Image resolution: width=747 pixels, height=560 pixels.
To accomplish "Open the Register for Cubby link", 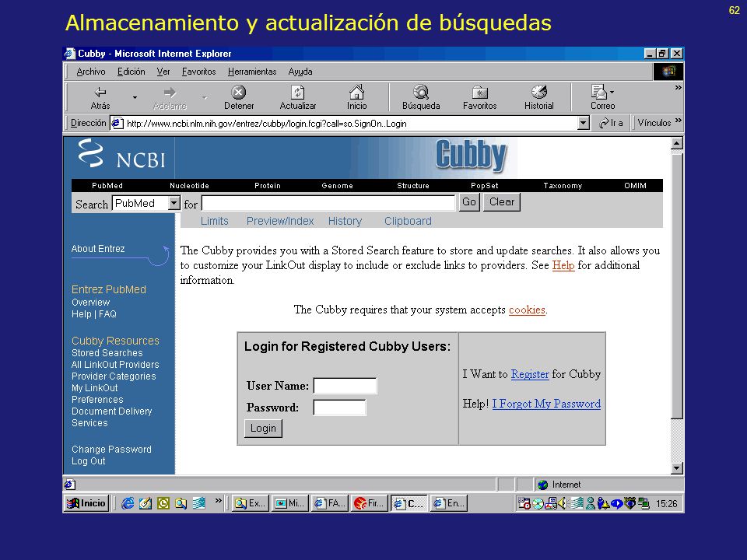I will click(530, 374).
